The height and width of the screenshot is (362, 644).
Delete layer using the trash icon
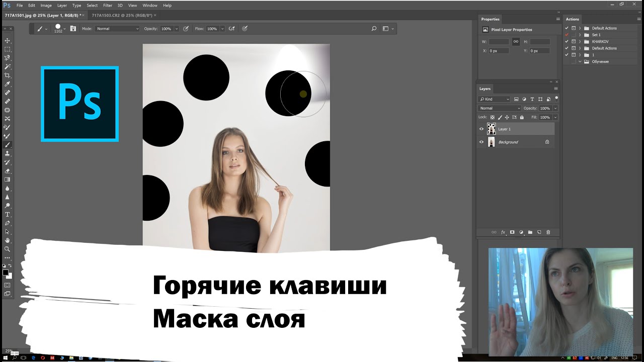[x=548, y=232]
